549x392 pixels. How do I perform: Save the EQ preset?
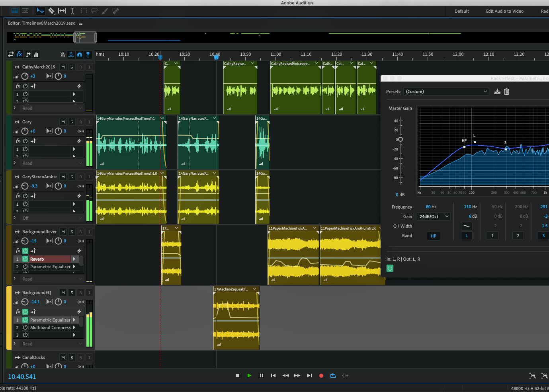(x=497, y=92)
